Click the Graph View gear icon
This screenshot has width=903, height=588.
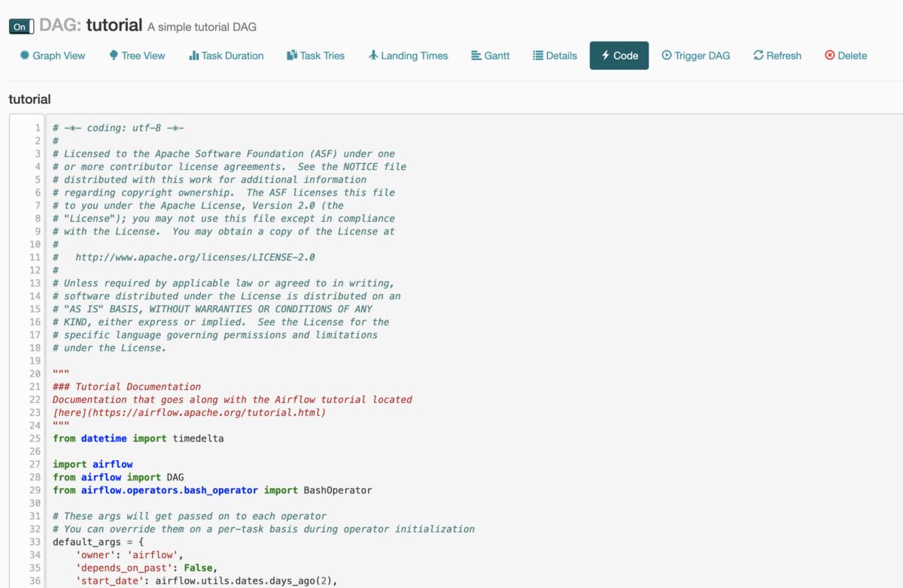(x=25, y=55)
